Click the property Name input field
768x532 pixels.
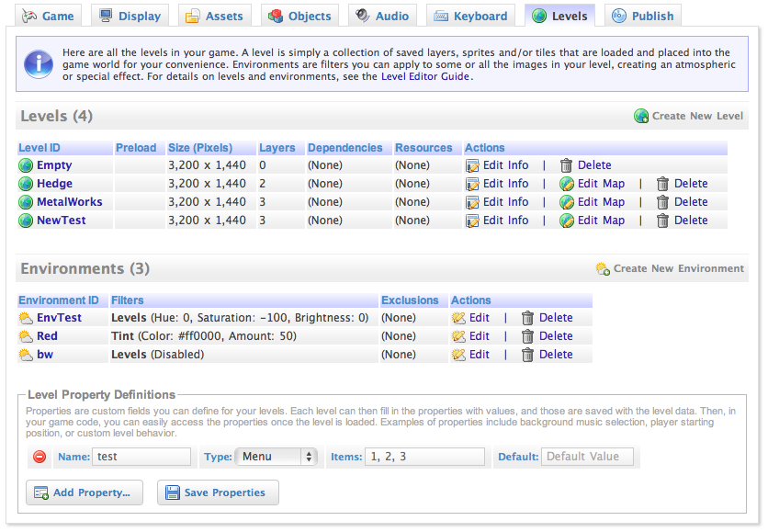(x=141, y=457)
